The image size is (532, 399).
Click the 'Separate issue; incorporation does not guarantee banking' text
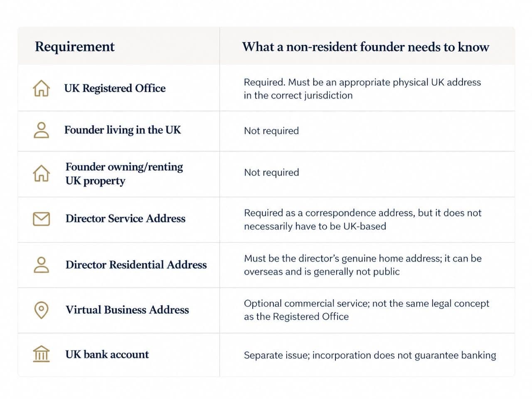(370, 355)
